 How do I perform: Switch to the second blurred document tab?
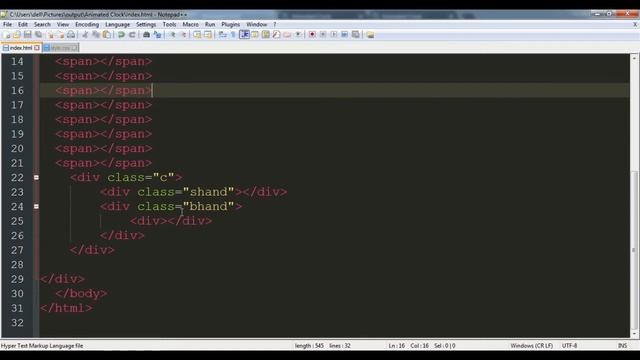click(x=60, y=48)
